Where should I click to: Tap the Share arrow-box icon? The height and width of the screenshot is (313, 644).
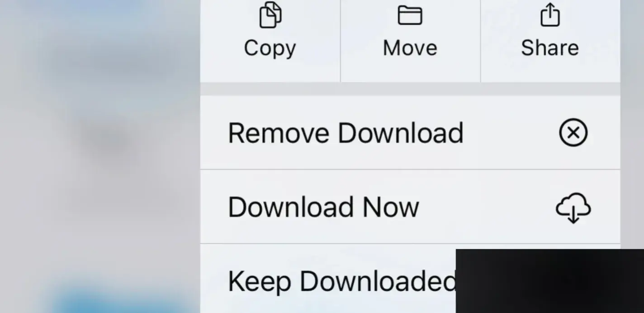[550, 14]
